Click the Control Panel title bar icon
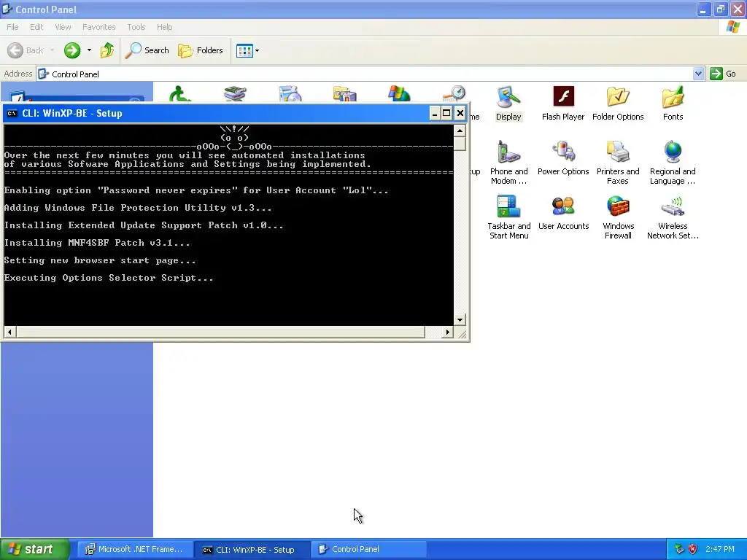 (7, 9)
